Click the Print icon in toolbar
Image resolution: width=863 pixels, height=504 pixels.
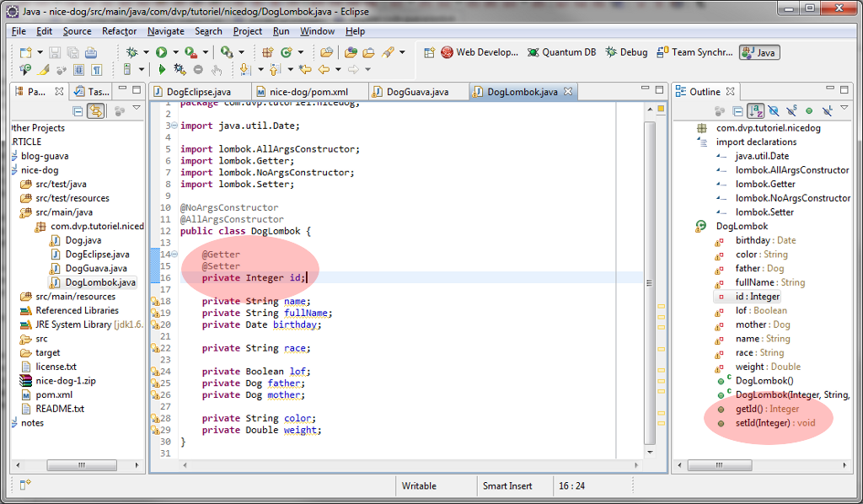pyautogui.click(x=91, y=52)
